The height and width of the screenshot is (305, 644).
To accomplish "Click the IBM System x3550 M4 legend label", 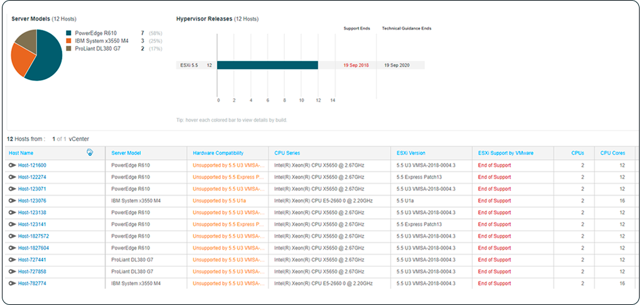I will click(x=102, y=41).
